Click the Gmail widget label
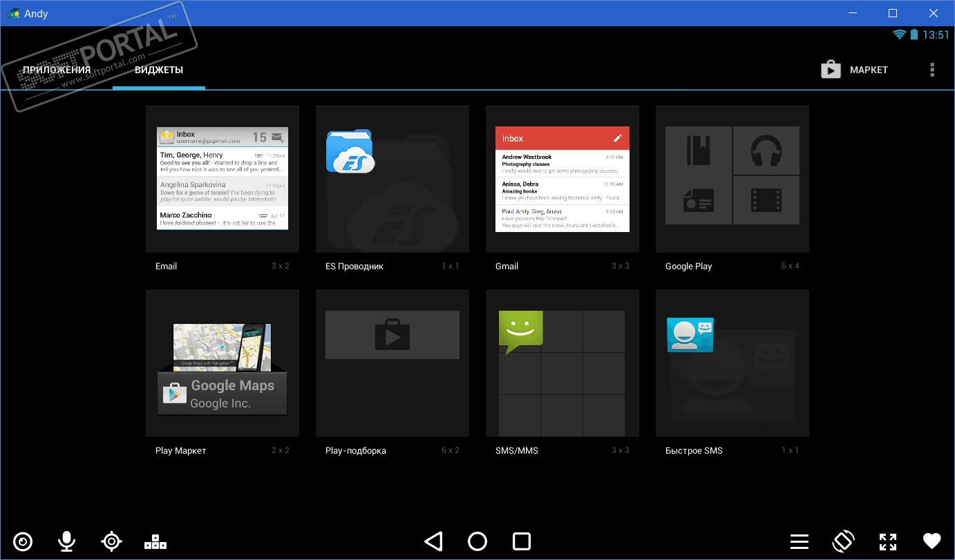Image resolution: width=955 pixels, height=560 pixels. (507, 266)
